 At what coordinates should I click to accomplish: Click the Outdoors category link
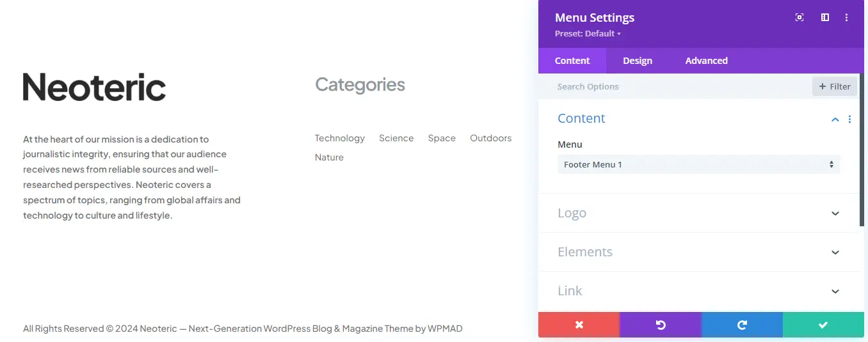coord(490,138)
